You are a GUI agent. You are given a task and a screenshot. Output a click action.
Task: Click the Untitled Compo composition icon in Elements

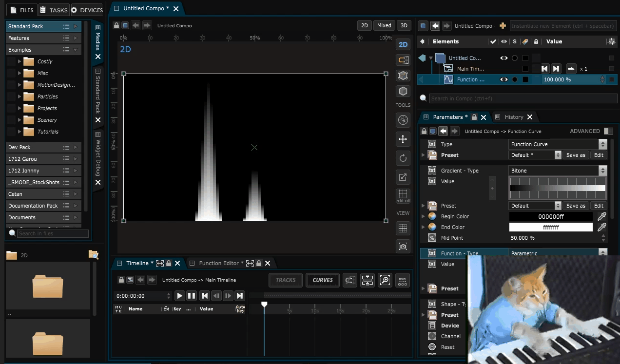pos(441,58)
